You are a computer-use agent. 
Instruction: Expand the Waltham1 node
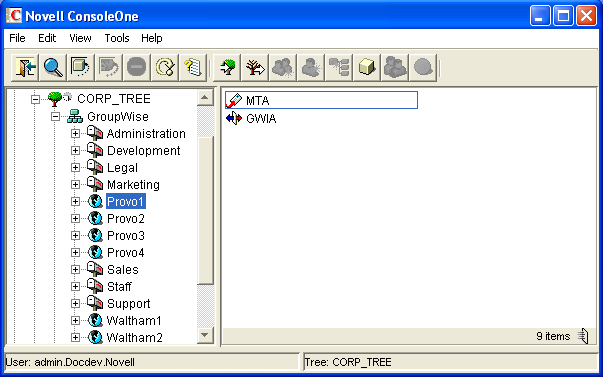pyautogui.click(x=75, y=320)
